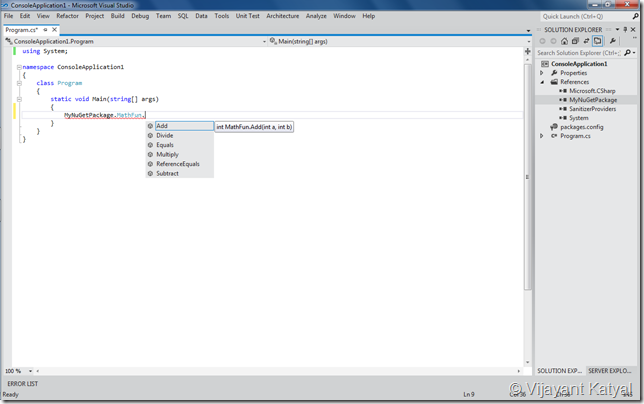The image size is (644, 404).
Task: Open the Refactor menu
Action: coord(67,16)
